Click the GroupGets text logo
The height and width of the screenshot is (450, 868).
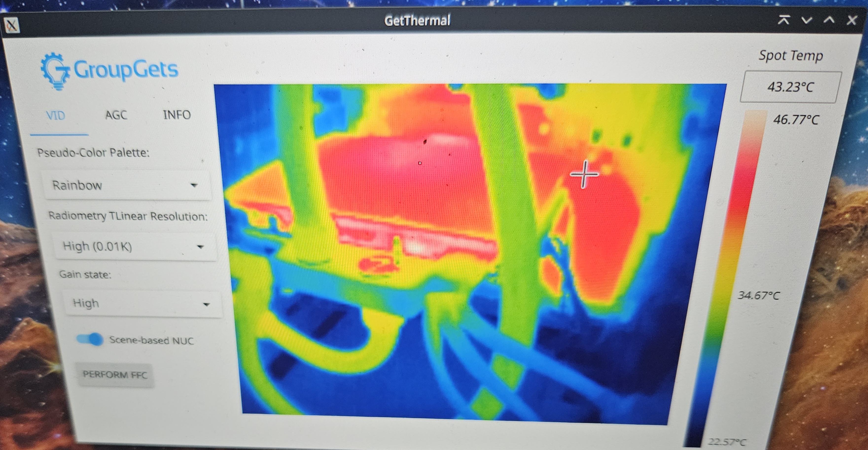[x=126, y=70]
